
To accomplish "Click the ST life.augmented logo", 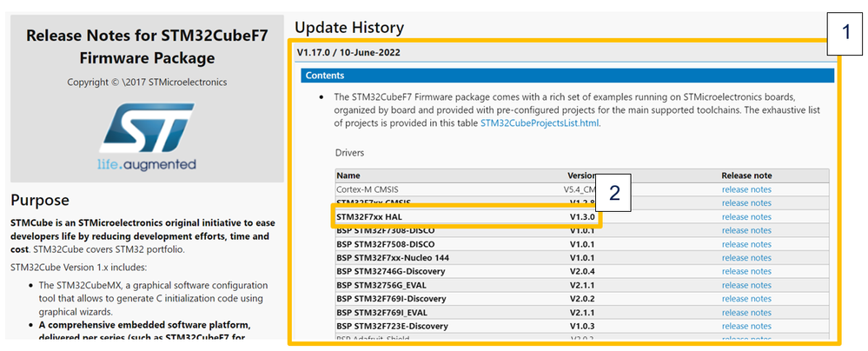I will [x=147, y=136].
